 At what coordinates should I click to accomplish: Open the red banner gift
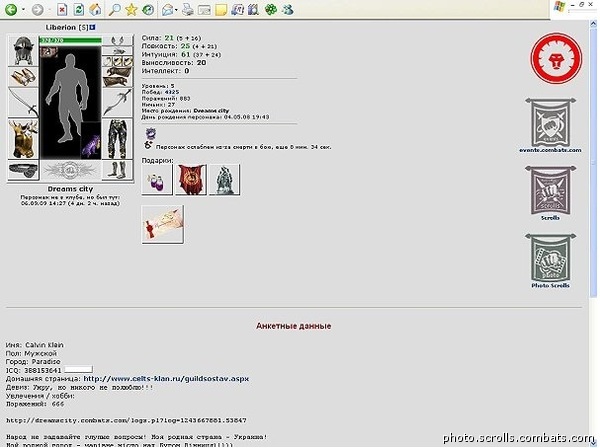coord(191,180)
